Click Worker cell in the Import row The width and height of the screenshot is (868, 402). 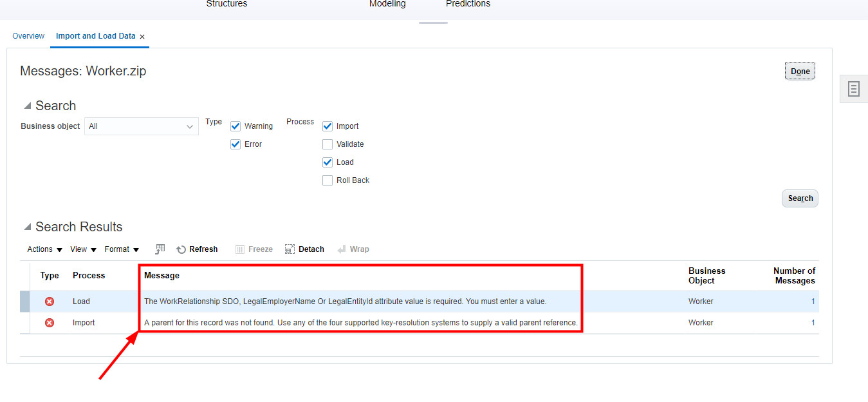pyautogui.click(x=701, y=323)
